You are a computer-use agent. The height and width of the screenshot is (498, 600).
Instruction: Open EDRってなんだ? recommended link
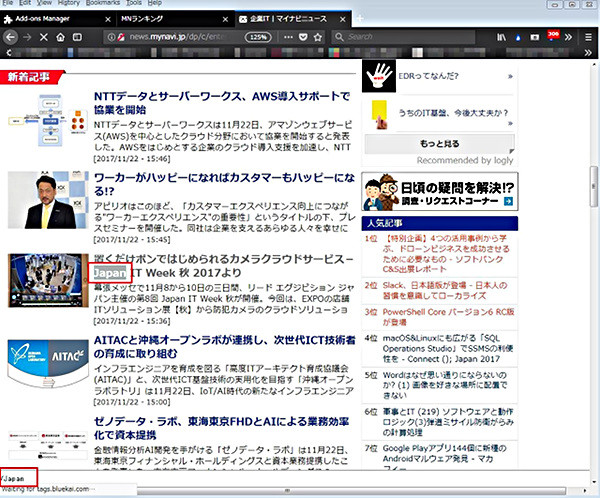click(428, 76)
